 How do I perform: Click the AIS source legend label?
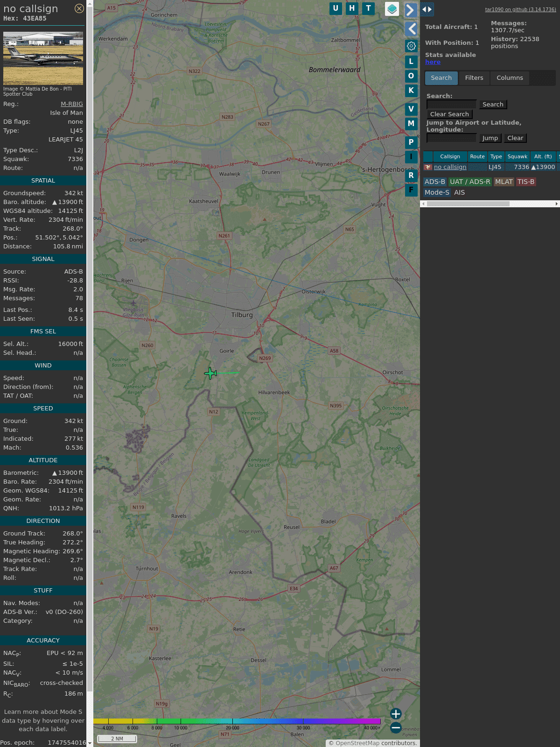pos(460,192)
